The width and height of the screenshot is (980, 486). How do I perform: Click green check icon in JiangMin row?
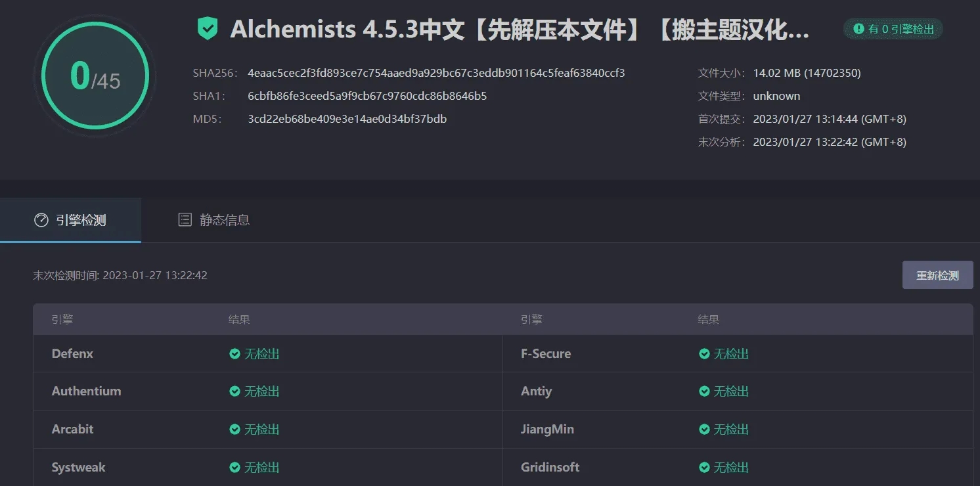704,430
